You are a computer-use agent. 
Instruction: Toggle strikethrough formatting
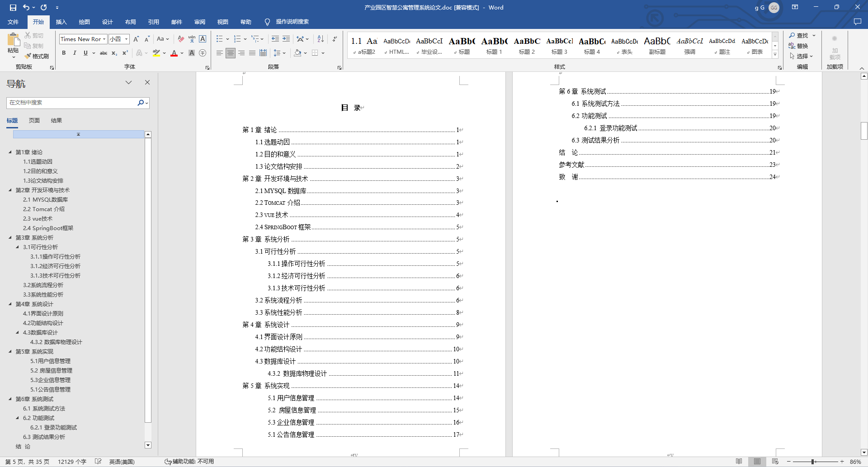tap(104, 53)
